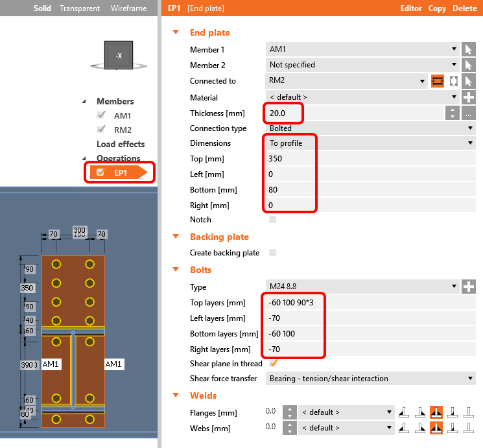Open the Dimensions dropdown showing To profile
The width and height of the screenshot is (483, 448).
click(371, 143)
